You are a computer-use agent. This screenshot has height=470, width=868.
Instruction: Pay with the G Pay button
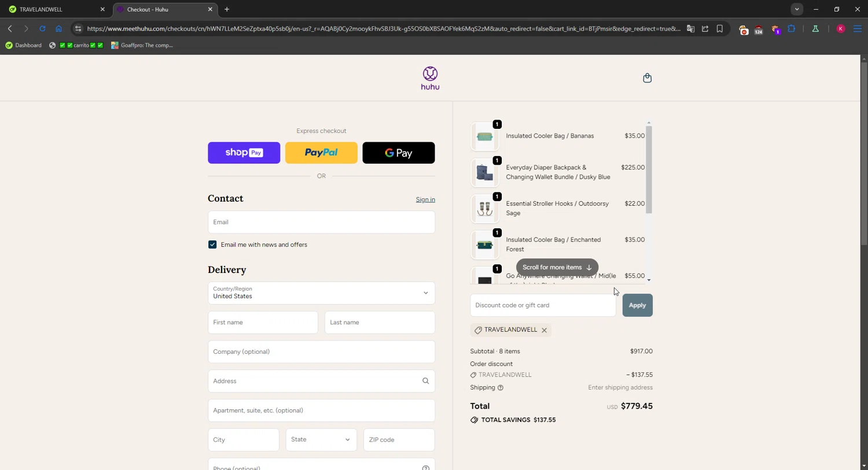click(x=398, y=153)
